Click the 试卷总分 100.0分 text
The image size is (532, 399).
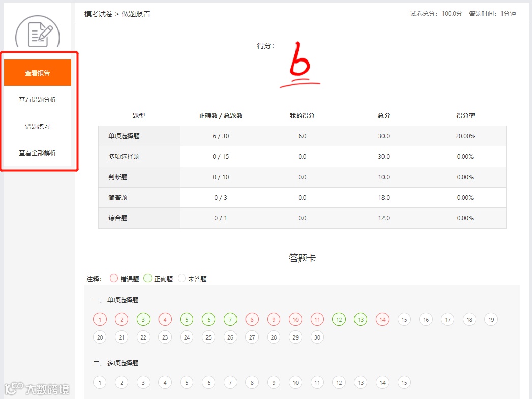point(436,14)
